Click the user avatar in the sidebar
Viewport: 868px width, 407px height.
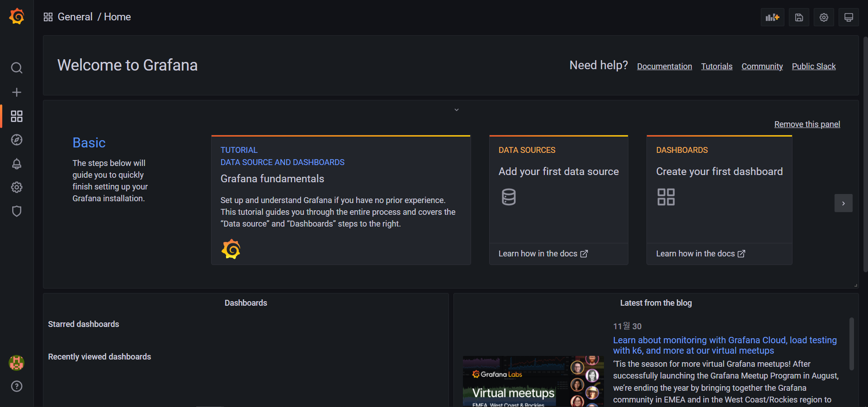click(x=17, y=363)
